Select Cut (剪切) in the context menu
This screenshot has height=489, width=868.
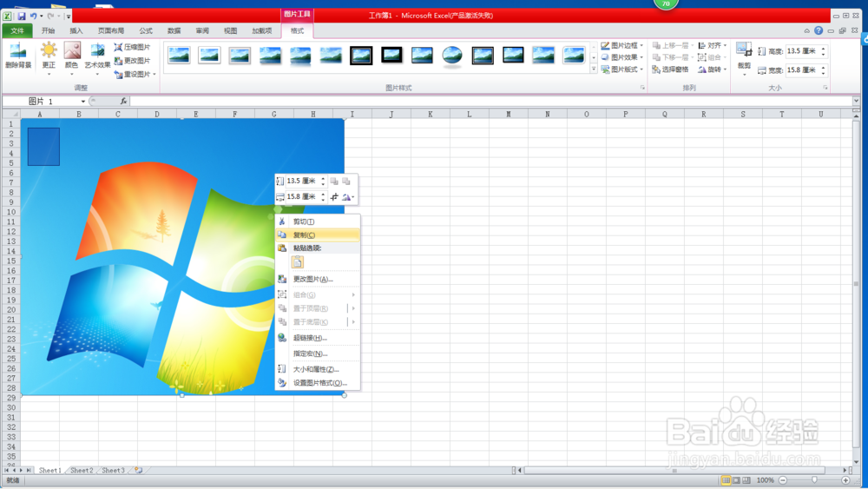pos(318,221)
